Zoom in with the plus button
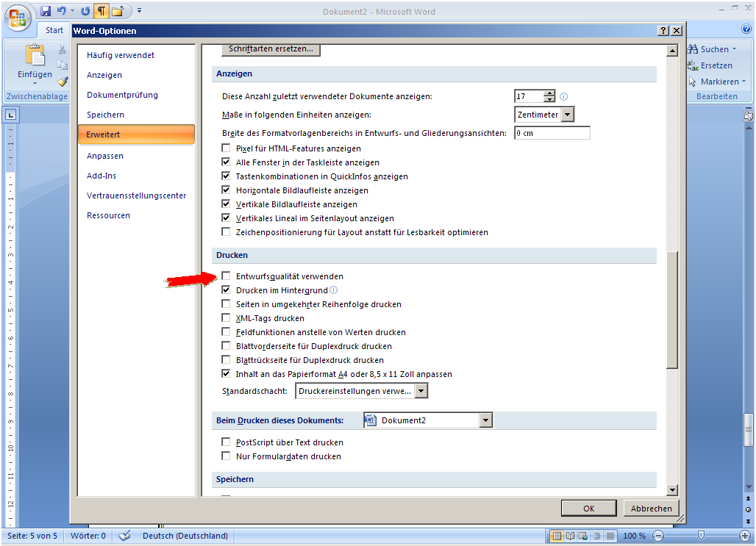The width and height of the screenshot is (756, 546). click(x=745, y=536)
